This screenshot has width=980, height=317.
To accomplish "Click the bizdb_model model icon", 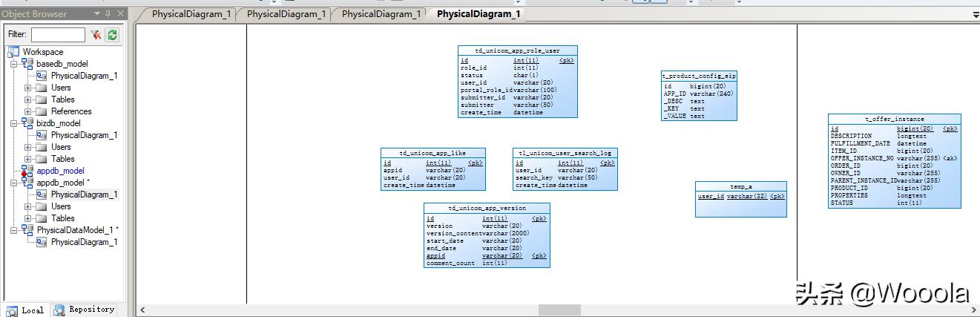I will click(28, 123).
